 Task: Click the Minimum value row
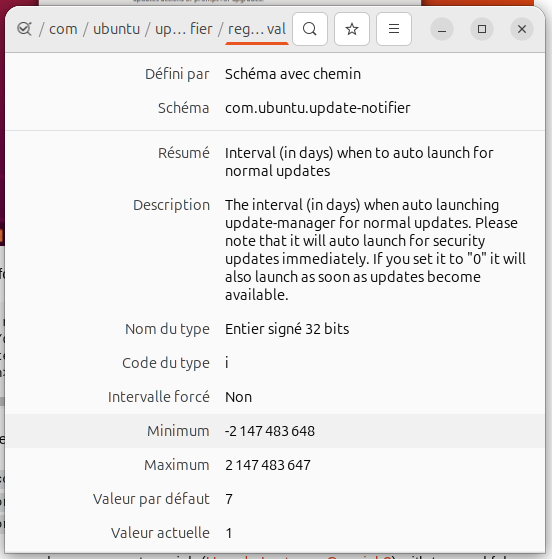coord(275,431)
